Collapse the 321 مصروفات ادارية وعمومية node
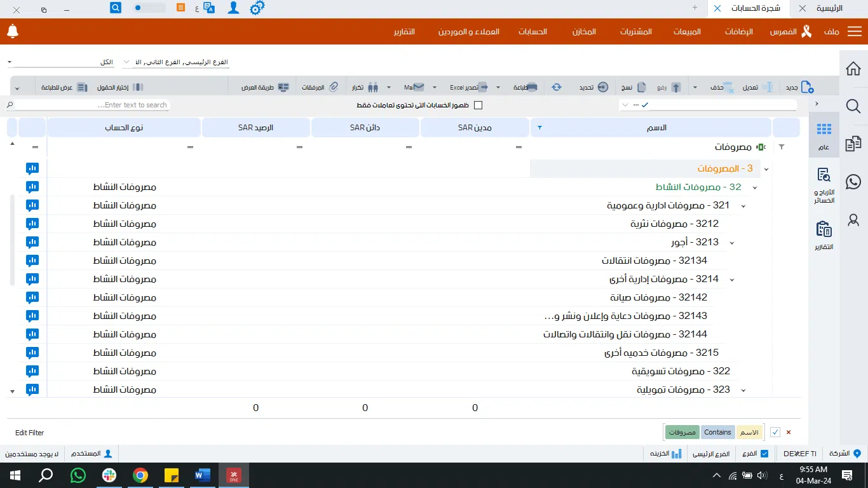This screenshot has width=868, height=488. pyautogui.click(x=743, y=206)
